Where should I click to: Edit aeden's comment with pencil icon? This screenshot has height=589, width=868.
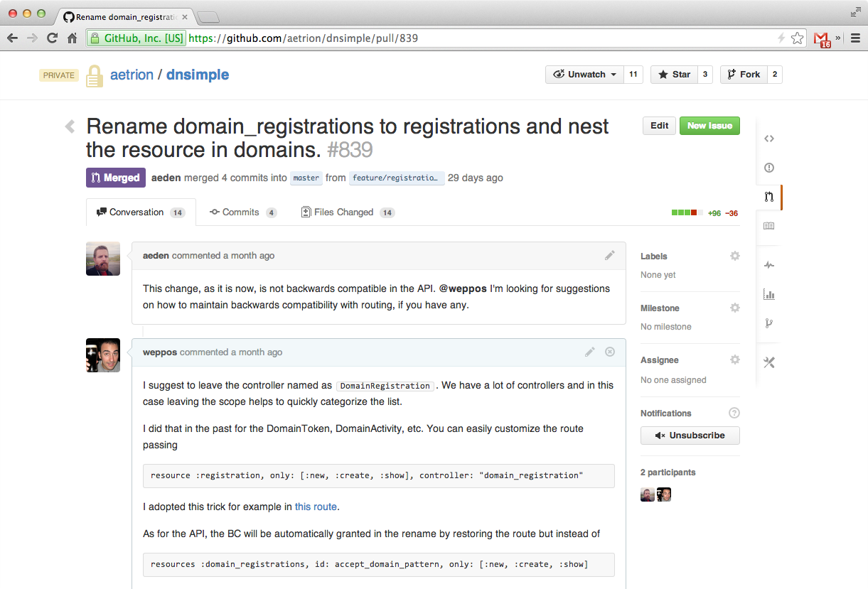click(x=610, y=255)
